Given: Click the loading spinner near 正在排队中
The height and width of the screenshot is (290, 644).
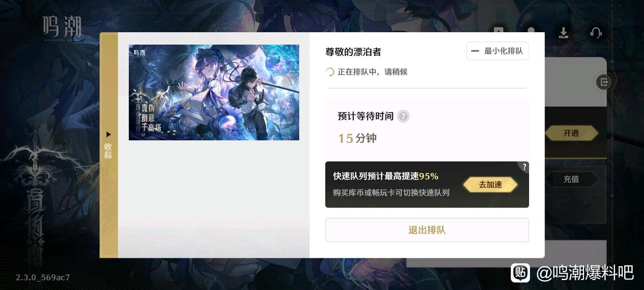Looking at the screenshot, I should [329, 72].
